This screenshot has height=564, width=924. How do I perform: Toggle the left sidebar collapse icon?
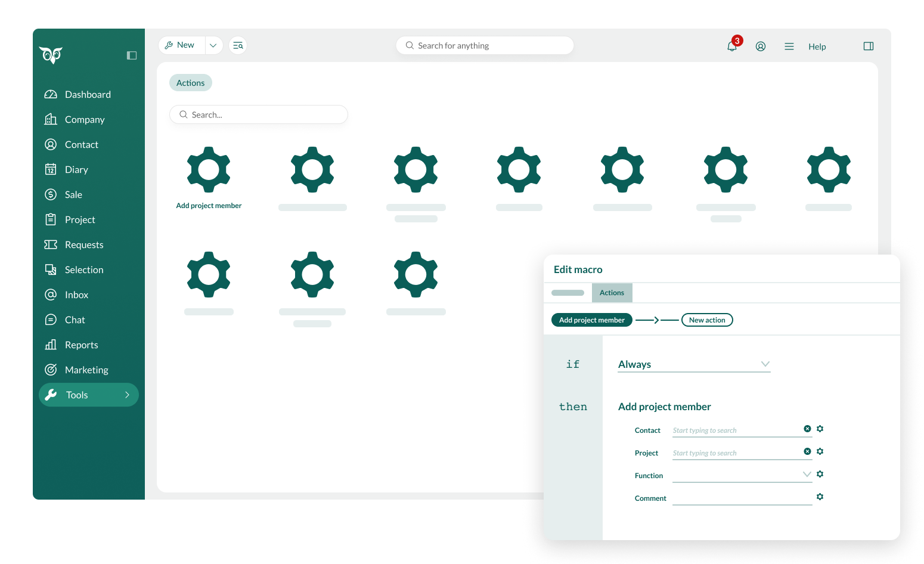point(132,55)
